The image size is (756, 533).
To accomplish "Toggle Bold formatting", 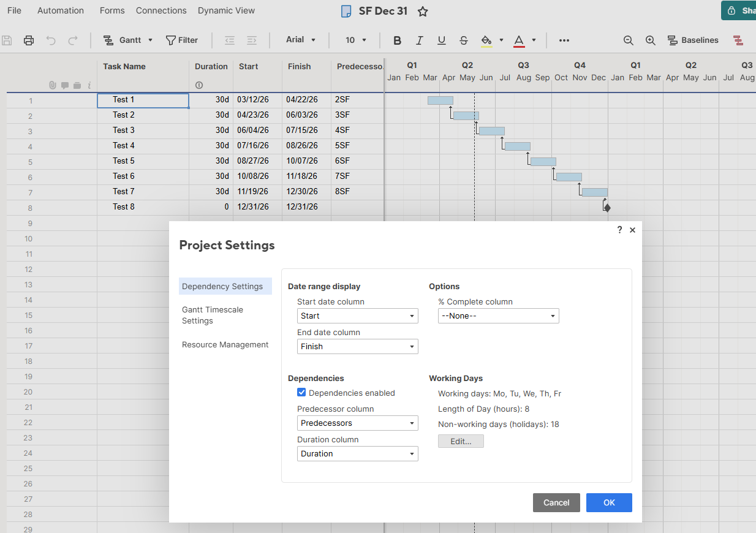I will coord(397,40).
